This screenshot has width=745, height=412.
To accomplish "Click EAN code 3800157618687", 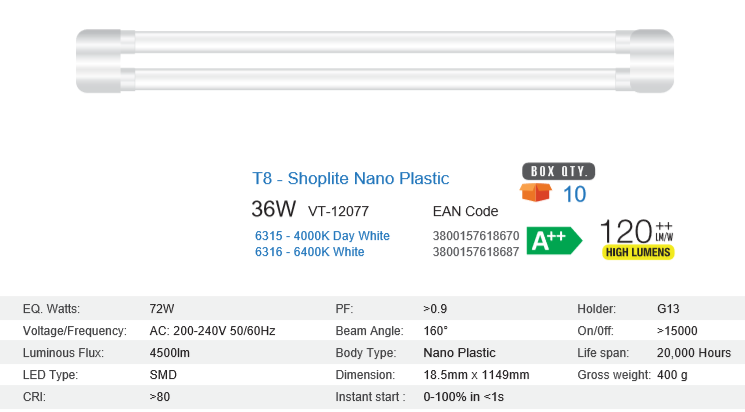I will pos(475,252).
